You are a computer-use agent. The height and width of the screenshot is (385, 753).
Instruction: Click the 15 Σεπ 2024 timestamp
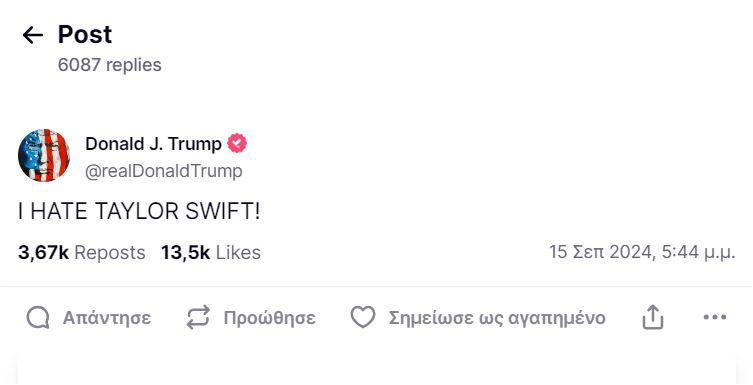pyautogui.click(x=642, y=252)
